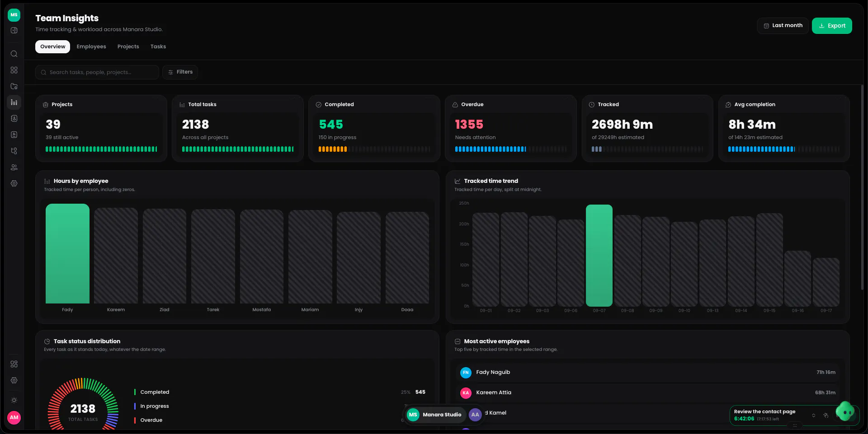This screenshot has width=868, height=434.
Task: Click the AA avatar next to Manara Studio
Action: (x=475, y=415)
